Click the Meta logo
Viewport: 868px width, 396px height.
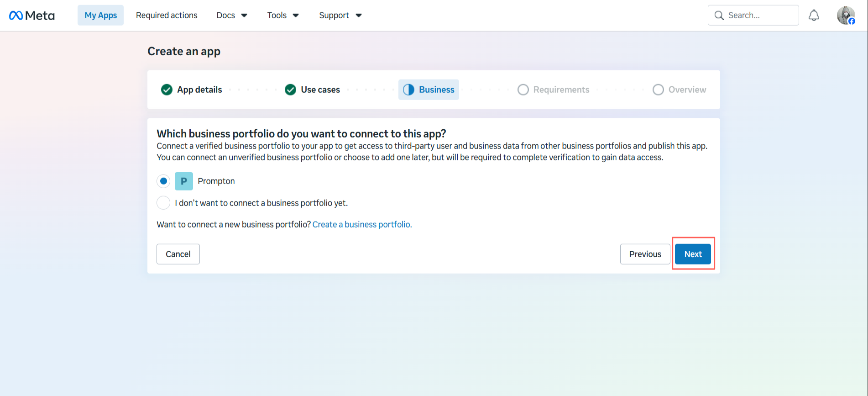coord(31,16)
